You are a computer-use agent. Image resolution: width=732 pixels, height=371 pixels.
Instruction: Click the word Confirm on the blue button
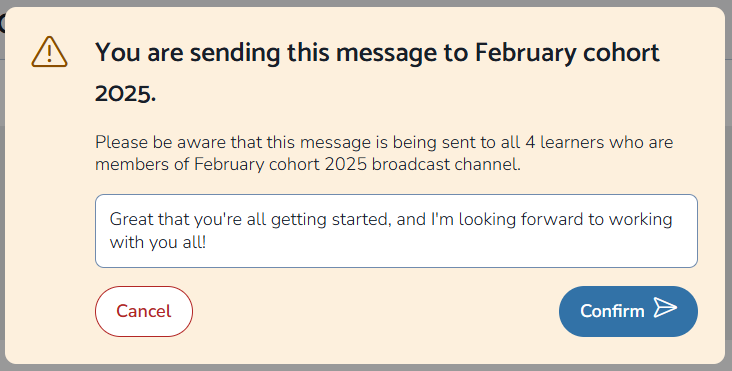[x=612, y=311]
